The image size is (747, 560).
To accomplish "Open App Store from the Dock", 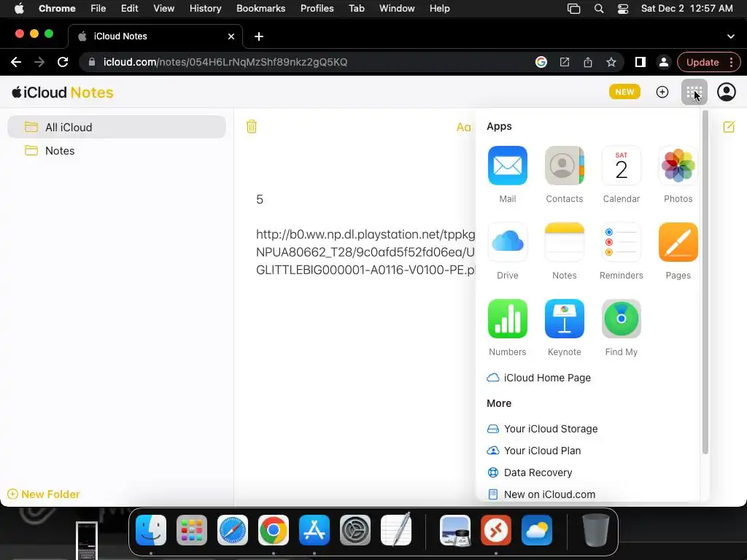I will click(314, 530).
